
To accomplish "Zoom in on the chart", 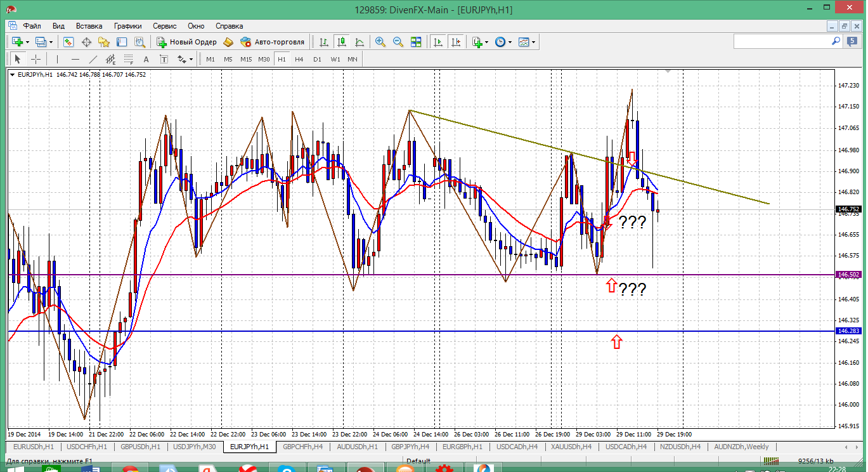I will tap(380, 42).
